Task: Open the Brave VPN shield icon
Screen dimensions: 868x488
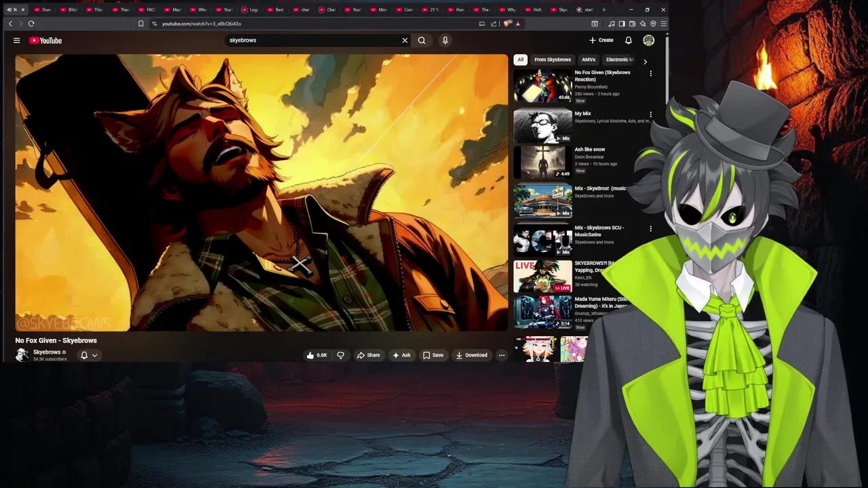Action: click(653, 24)
